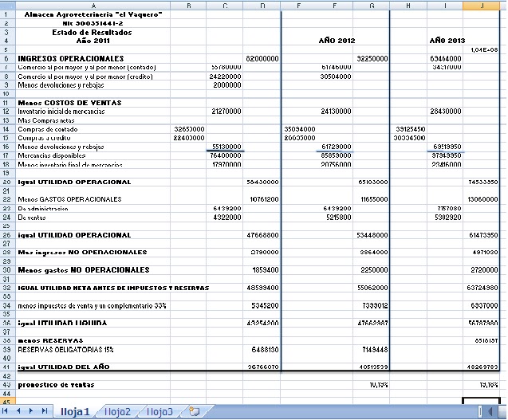
Task: Select the 21270000 inventory cell
Action: (x=225, y=112)
